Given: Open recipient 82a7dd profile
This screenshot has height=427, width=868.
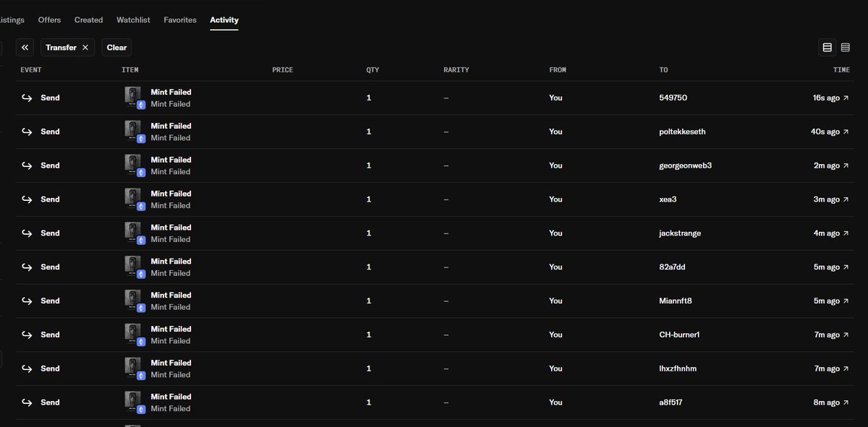Looking at the screenshot, I should point(673,267).
